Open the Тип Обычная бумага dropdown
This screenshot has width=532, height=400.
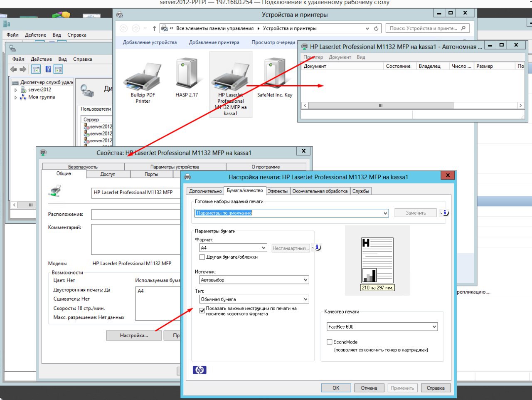click(305, 299)
